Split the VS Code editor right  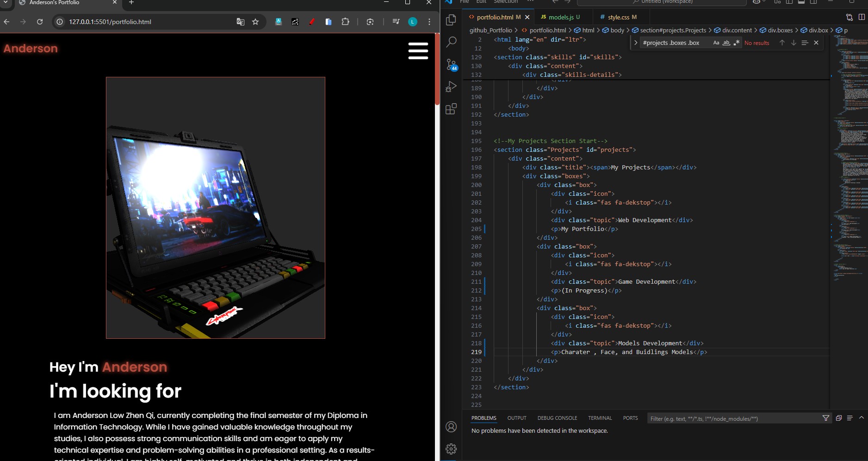[x=862, y=17]
